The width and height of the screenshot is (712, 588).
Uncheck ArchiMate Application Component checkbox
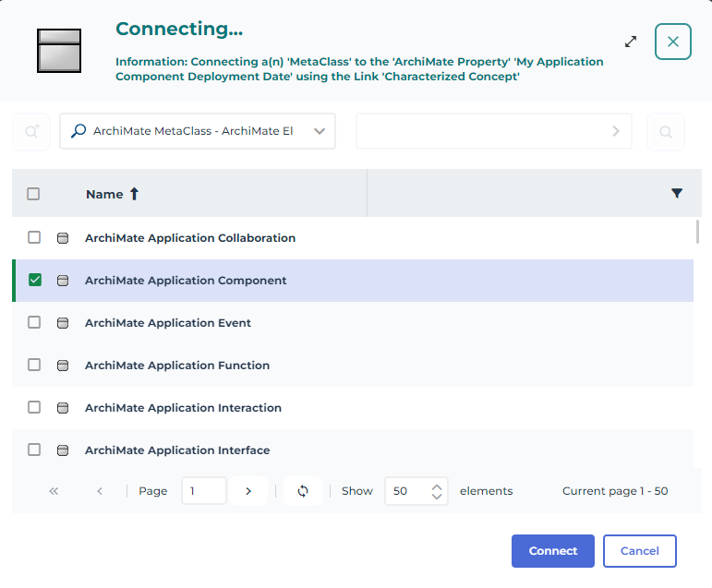tap(35, 280)
